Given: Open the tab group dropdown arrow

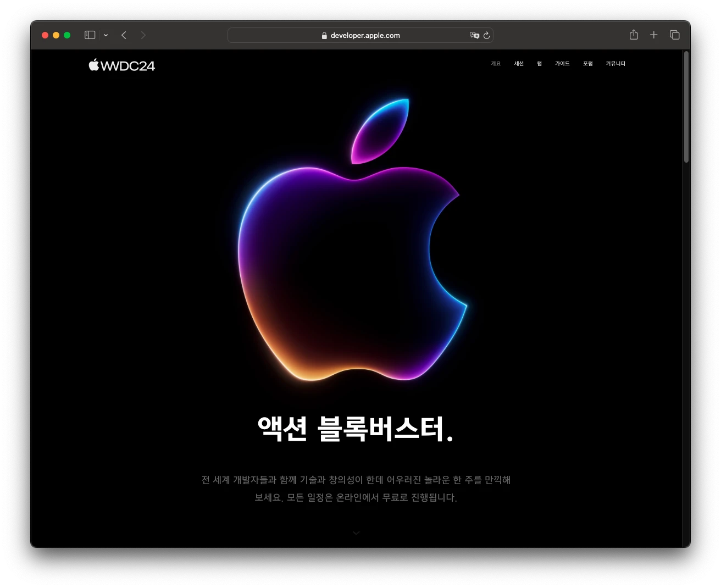Looking at the screenshot, I should point(106,36).
